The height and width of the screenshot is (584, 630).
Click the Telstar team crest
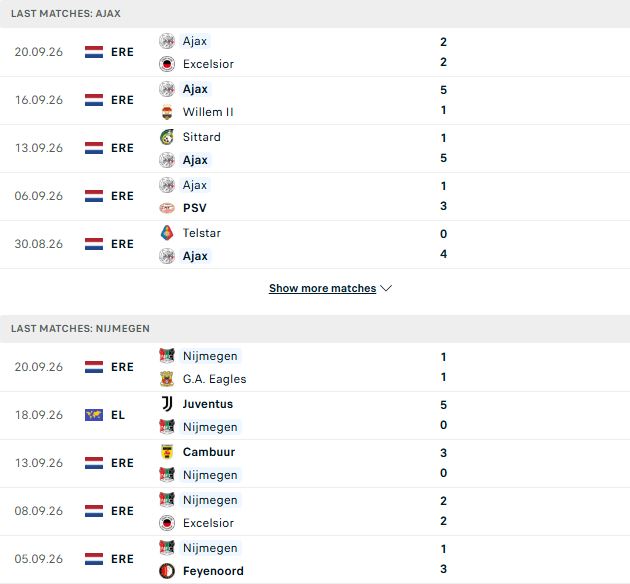coord(167,233)
